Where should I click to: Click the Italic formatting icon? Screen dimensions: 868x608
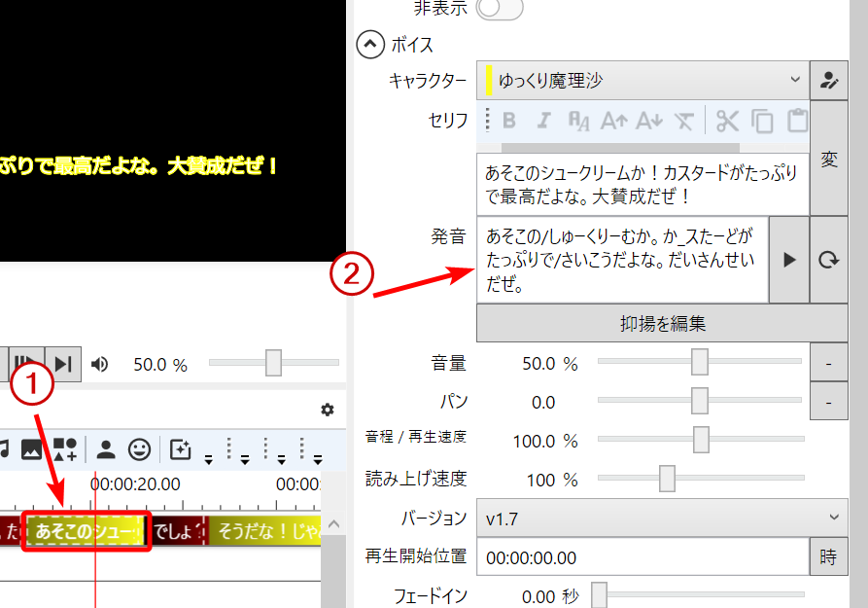point(544,121)
